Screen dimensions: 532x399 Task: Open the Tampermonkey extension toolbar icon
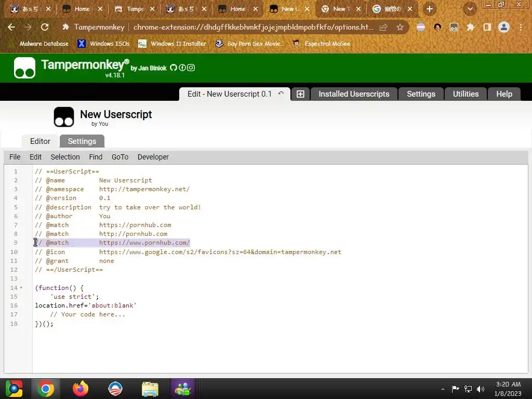[x=454, y=27]
